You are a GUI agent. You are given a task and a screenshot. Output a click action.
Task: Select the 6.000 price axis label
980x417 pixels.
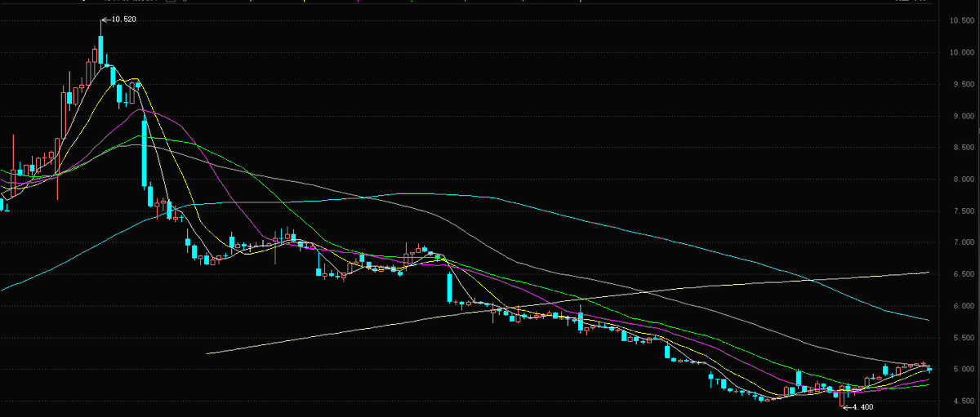click(x=963, y=306)
